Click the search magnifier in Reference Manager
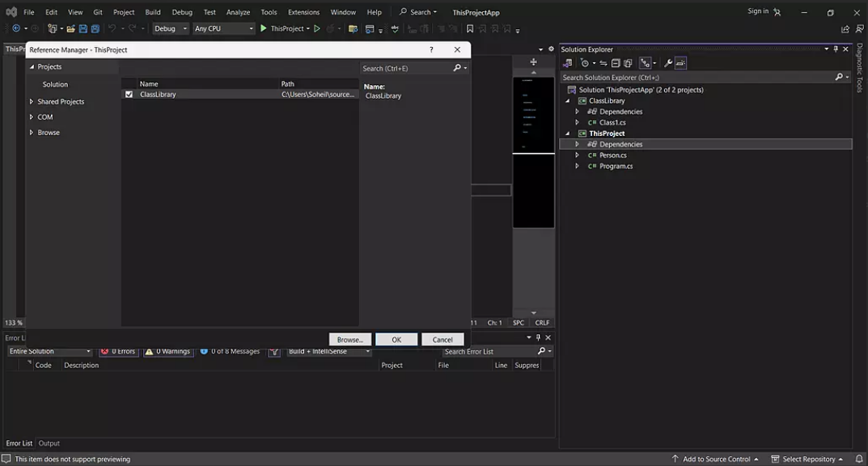Image resolution: width=868 pixels, height=466 pixels. pyautogui.click(x=457, y=68)
